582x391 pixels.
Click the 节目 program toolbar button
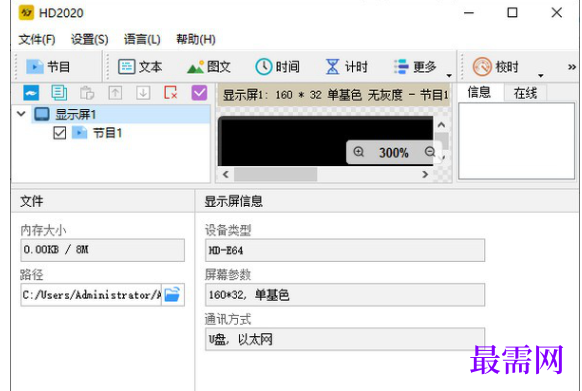coord(48,67)
